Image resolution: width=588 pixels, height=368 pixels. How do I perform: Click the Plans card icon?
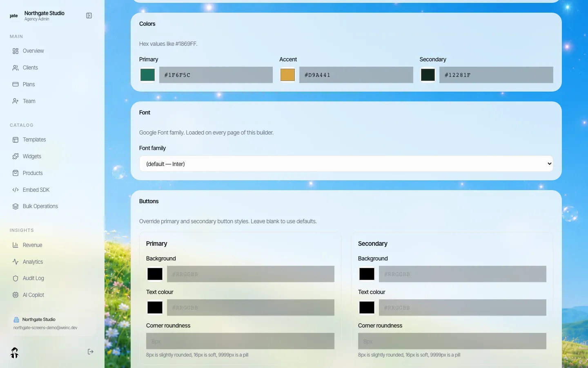(16, 84)
